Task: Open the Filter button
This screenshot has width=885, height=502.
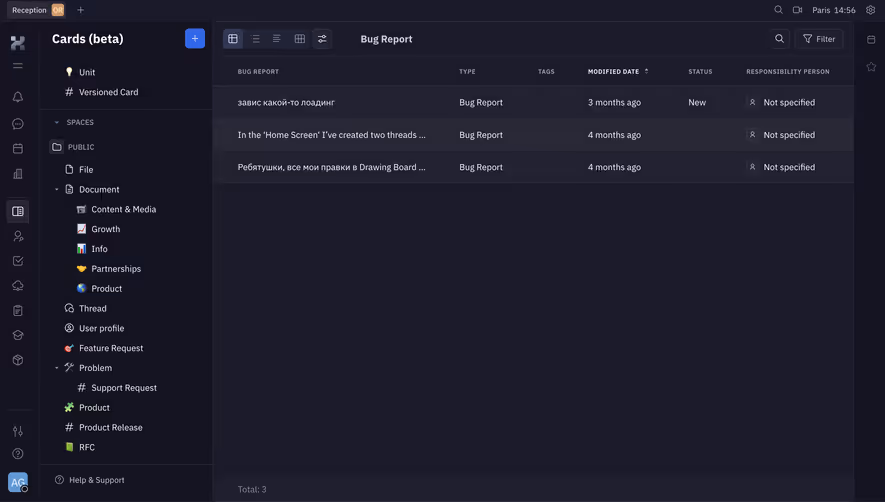Action: pos(819,38)
